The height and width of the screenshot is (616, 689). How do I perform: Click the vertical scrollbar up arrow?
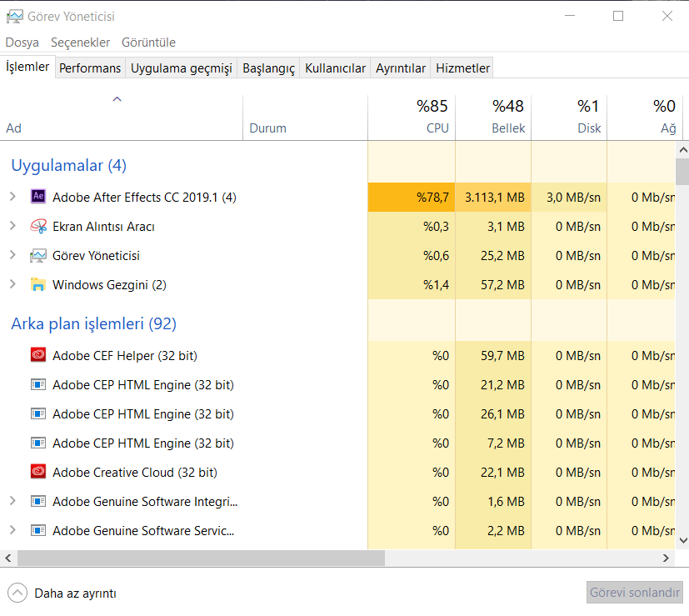(x=683, y=150)
